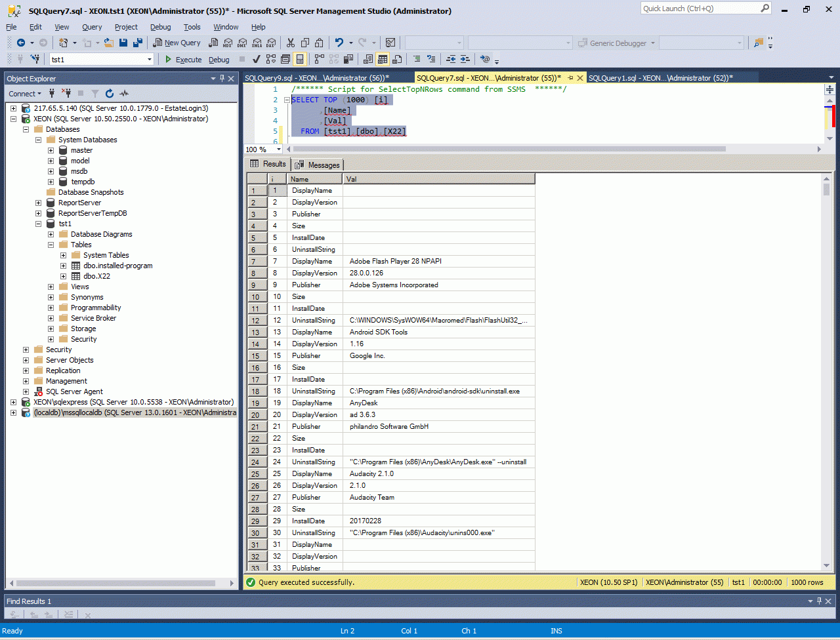Decrease indent of selected lines

pos(451,59)
